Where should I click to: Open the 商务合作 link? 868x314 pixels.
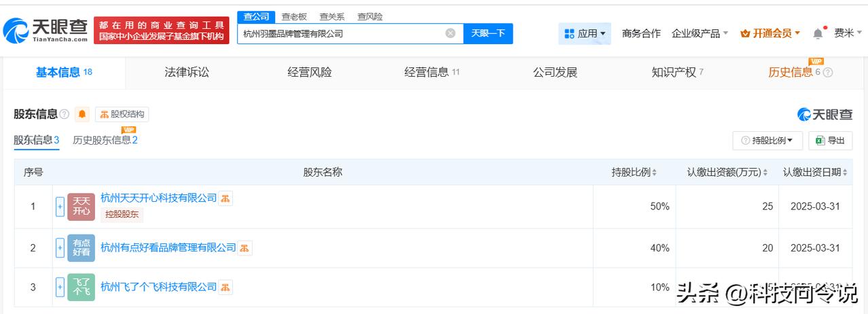[x=641, y=33]
